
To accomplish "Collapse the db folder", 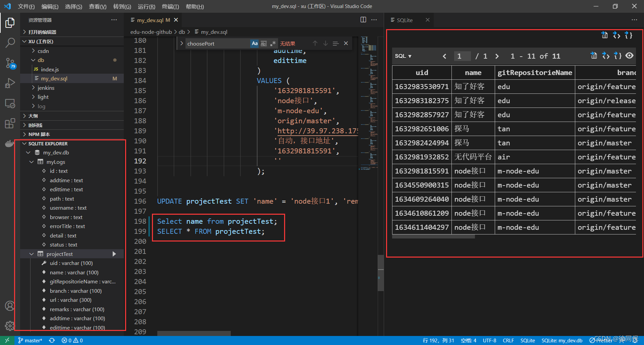I will pos(33,60).
